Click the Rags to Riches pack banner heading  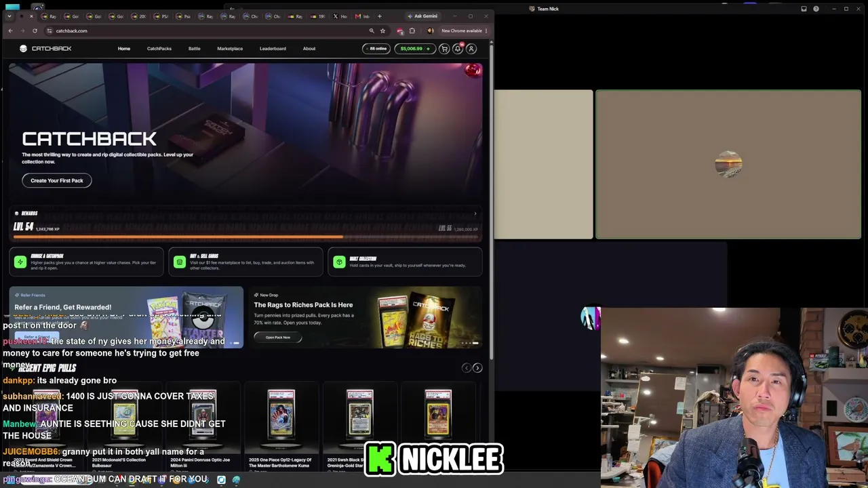(303, 305)
